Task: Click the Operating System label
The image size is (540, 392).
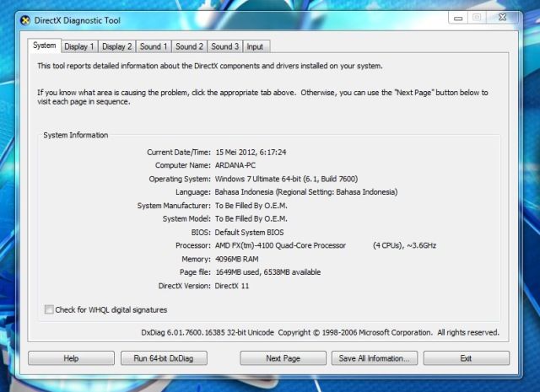Action: click(180, 179)
